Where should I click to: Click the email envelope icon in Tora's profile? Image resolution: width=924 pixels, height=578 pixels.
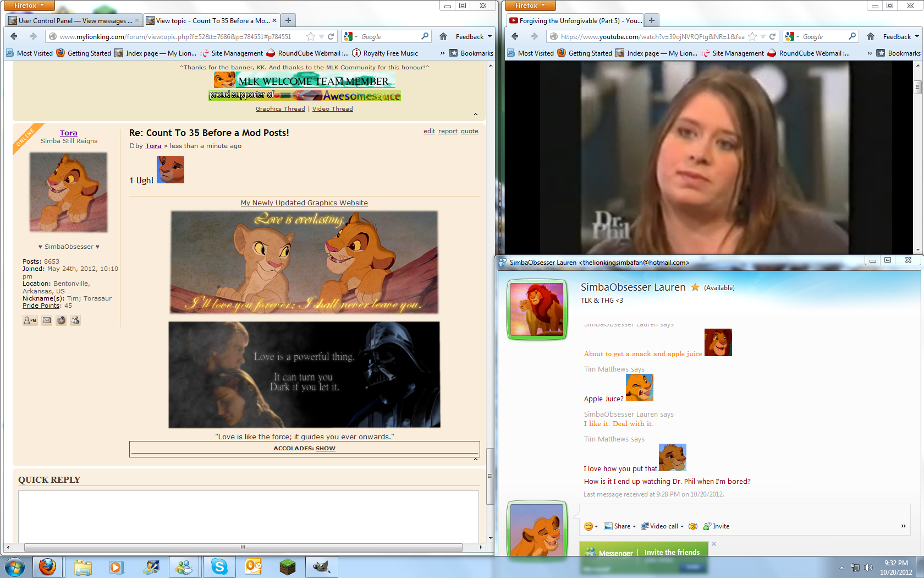(x=47, y=320)
